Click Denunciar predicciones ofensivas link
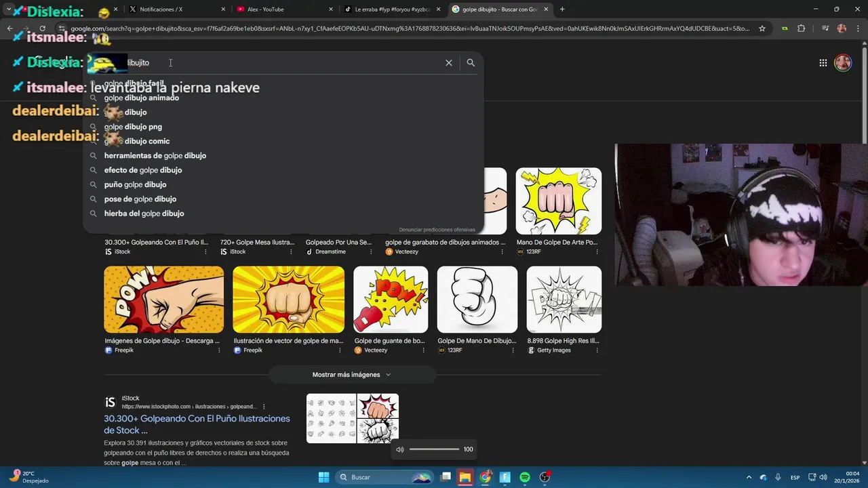This screenshot has width=868, height=488. [x=437, y=230]
